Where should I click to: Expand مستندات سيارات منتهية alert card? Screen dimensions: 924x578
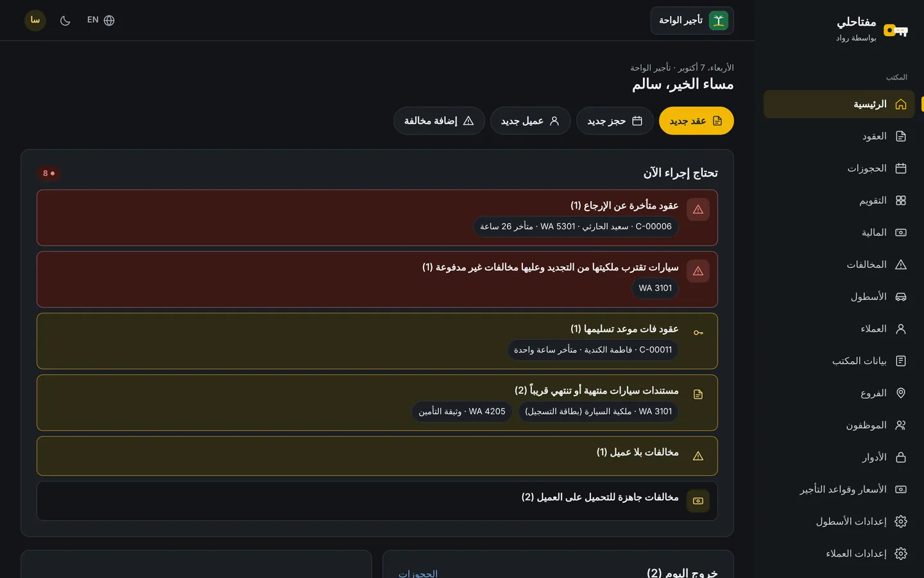377,403
